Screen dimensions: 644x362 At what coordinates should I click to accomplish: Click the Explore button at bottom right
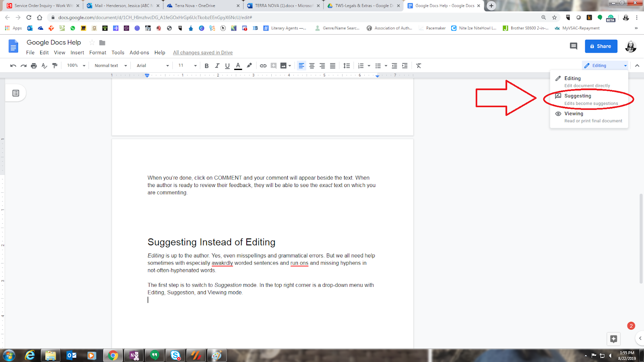613,339
